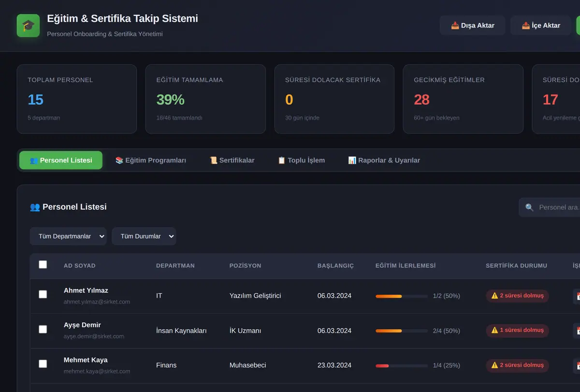Click the Sertifika Durumu column header

(516, 266)
